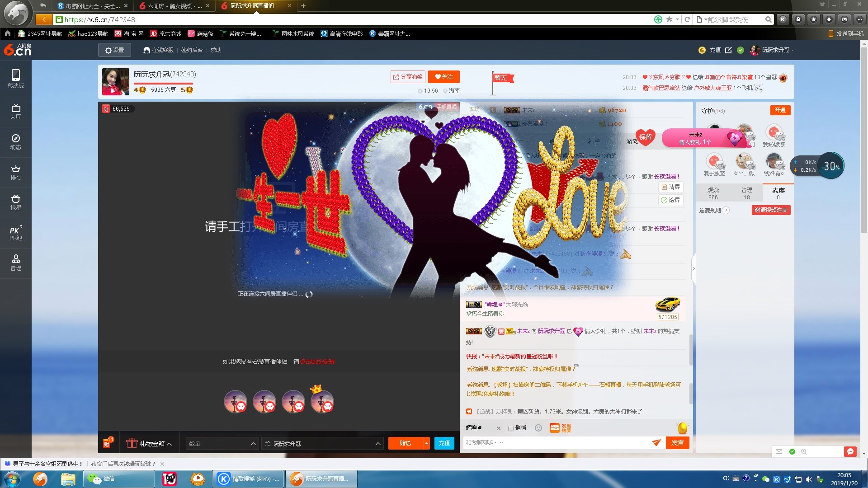868x488 pixels.
Task: Click the 设置 settings button
Action: pos(114,50)
